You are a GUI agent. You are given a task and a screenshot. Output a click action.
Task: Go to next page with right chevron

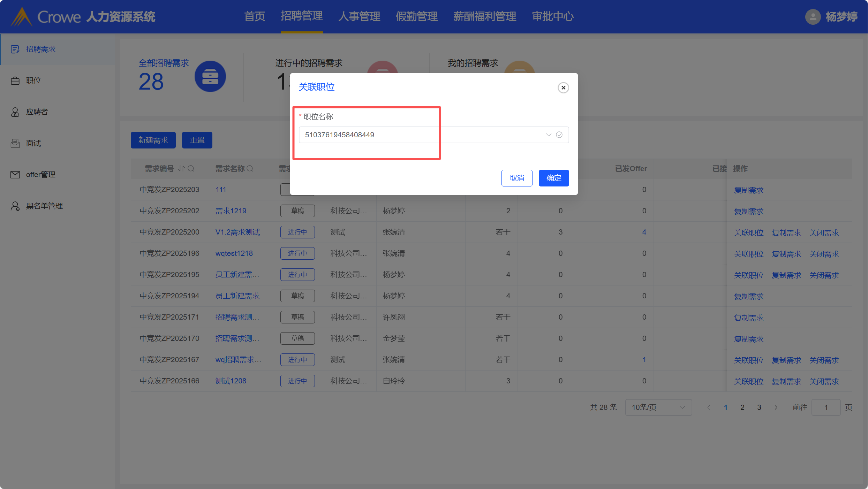click(x=776, y=407)
